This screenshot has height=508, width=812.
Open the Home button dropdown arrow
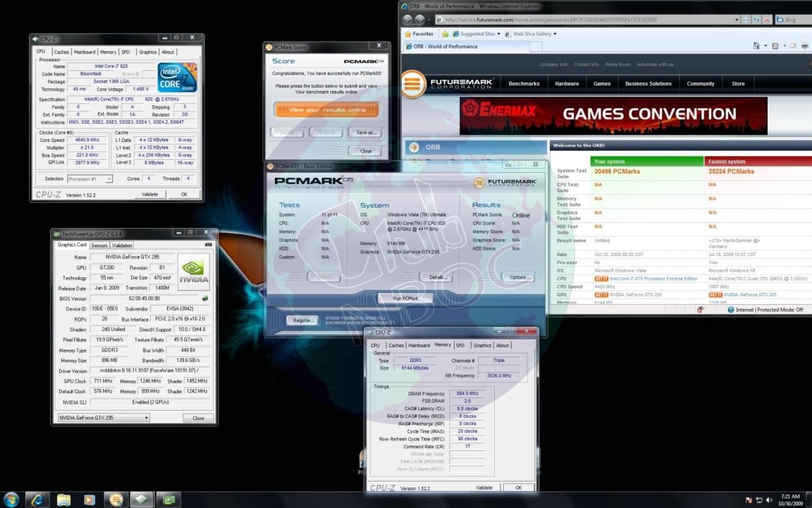[765, 46]
